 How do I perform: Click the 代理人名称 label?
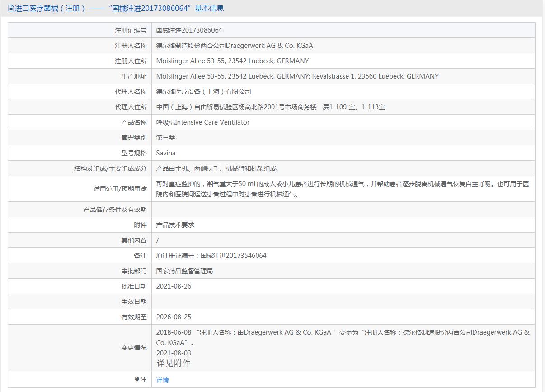click(x=131, y=92)
